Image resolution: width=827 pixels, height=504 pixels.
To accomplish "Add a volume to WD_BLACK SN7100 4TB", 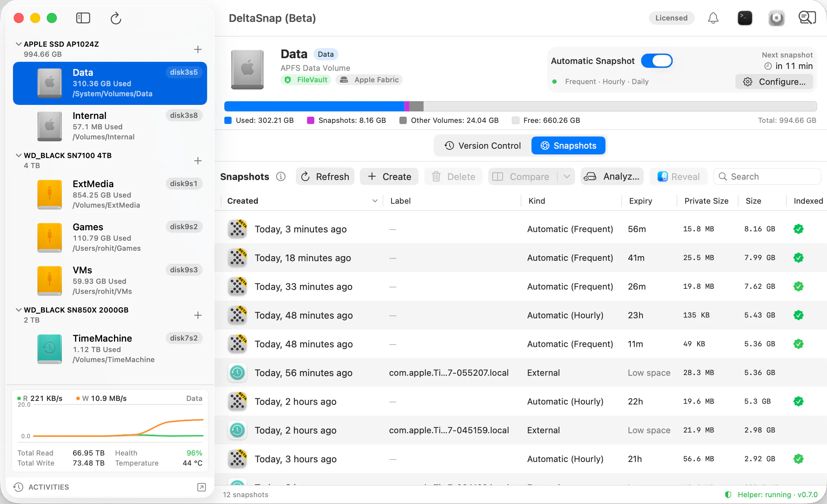I will point(198,161).
